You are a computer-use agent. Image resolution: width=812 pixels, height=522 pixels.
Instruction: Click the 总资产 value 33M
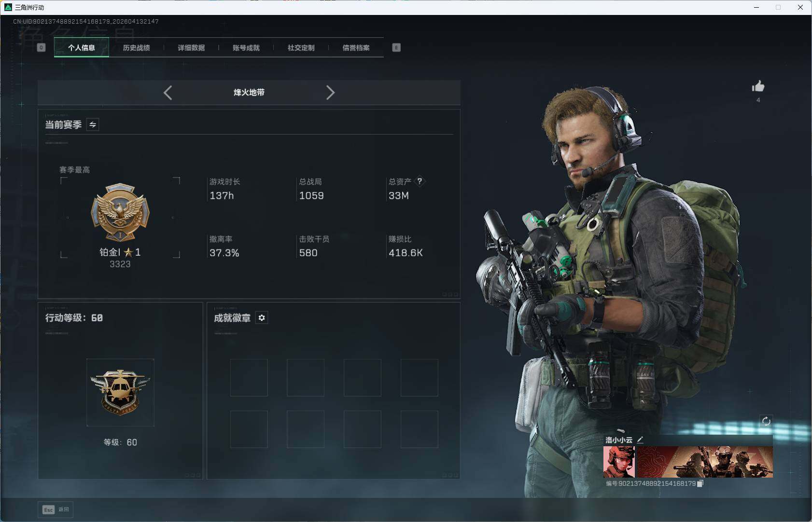pos(399,195)
